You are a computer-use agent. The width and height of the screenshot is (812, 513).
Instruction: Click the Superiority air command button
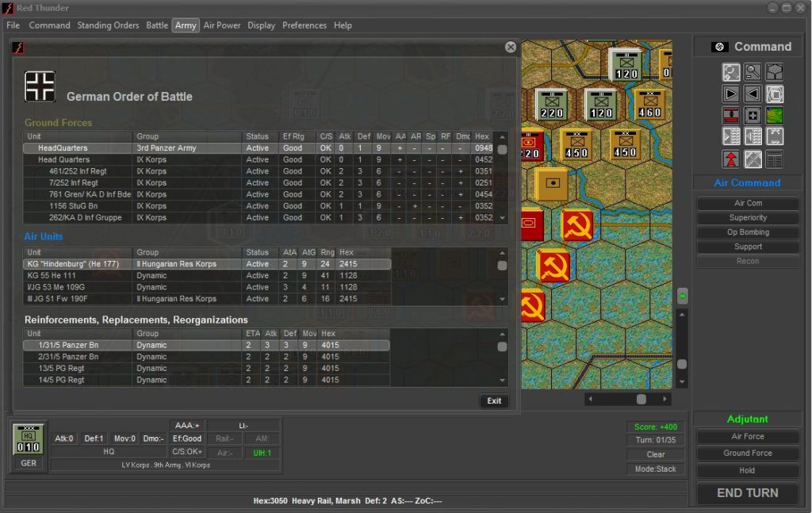(747, 217)
